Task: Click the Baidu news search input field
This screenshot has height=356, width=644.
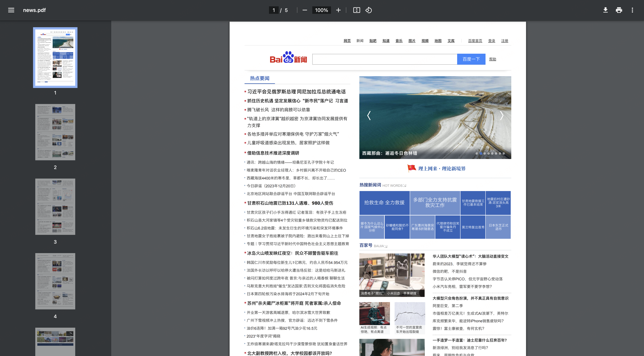Action: tap(385, 59)
